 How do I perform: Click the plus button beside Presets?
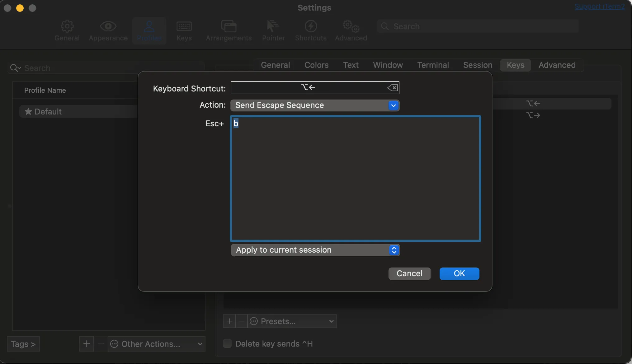tap(229, 321)
